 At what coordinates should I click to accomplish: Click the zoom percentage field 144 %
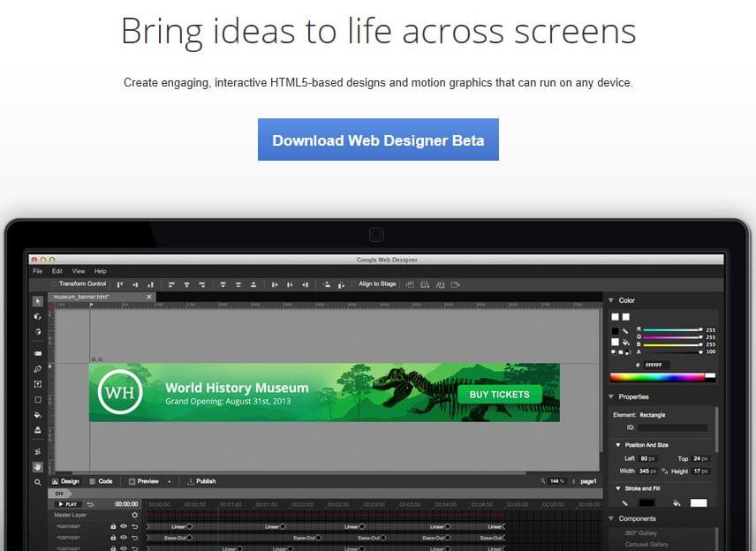pos(557,481)
